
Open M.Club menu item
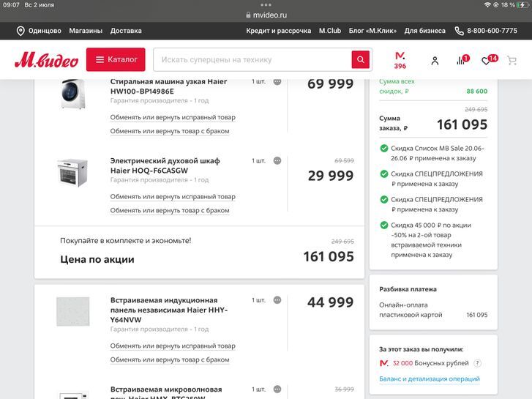(330, 31)
